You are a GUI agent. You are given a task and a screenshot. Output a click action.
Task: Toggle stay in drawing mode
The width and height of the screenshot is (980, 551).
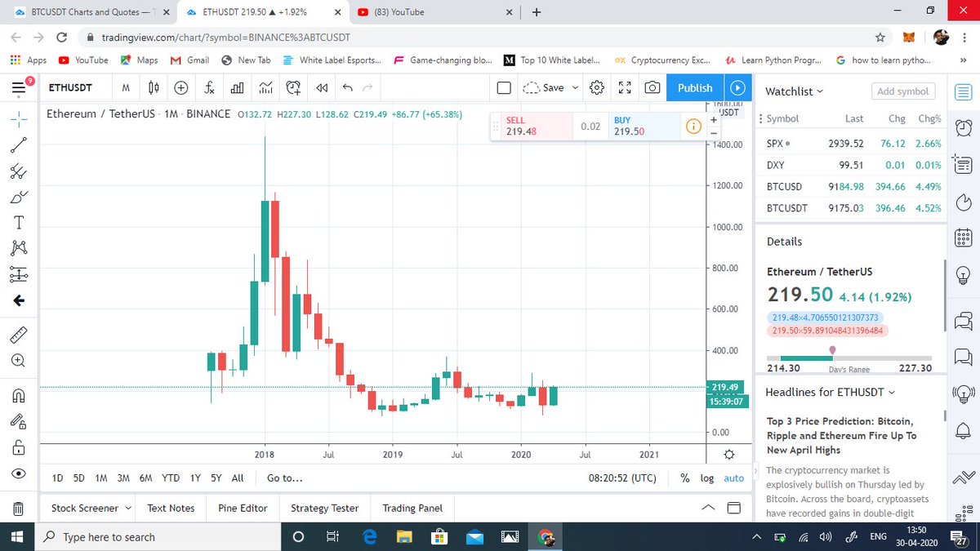(19, 420)
